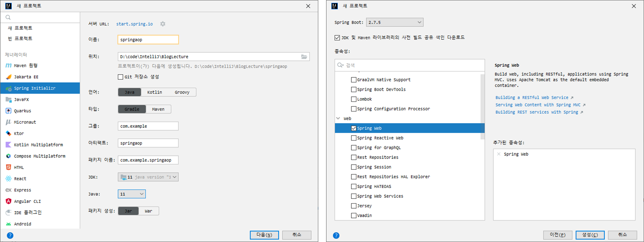Screen dimensions: 644x242
Task: Choose Gradle build type
Action: pos(132,109)
